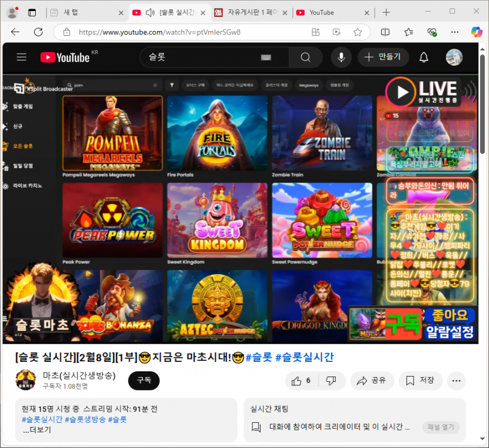Open a new browser tab
This screenshot has height=448, width=489.
coord(386,12)
